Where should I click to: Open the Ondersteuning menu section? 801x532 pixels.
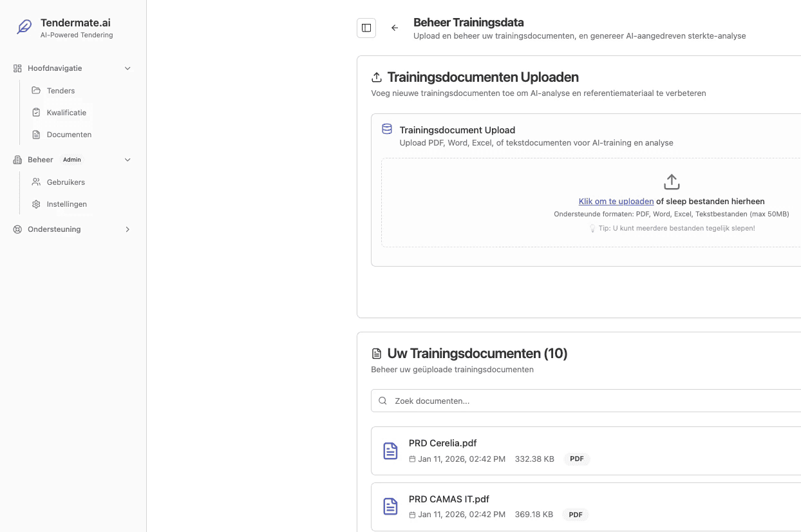[73, 229]
